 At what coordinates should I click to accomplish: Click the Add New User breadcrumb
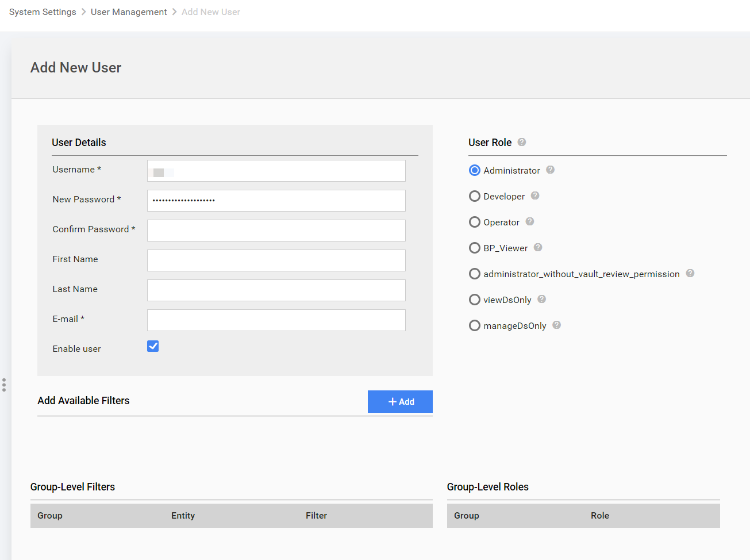pos(211,12)
